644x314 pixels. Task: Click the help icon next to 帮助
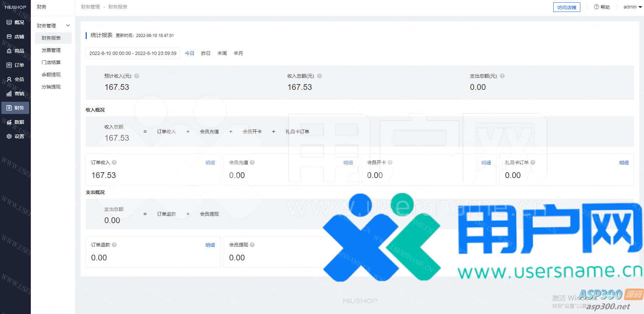point(596,7)
